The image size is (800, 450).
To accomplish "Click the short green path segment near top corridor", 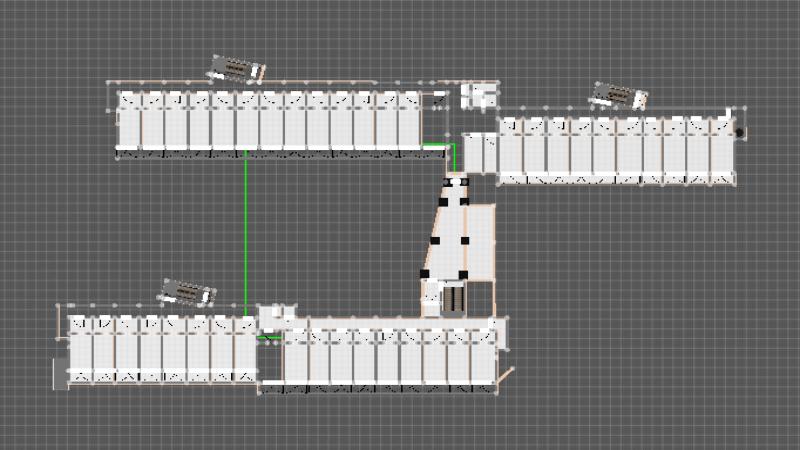I will 436,146.
